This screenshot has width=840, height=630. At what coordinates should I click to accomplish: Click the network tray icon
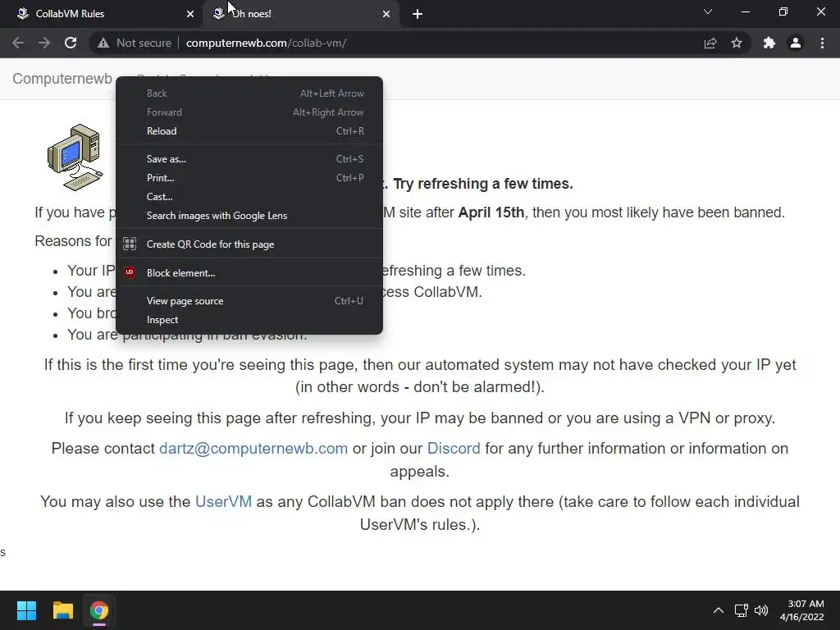point(742,610)
